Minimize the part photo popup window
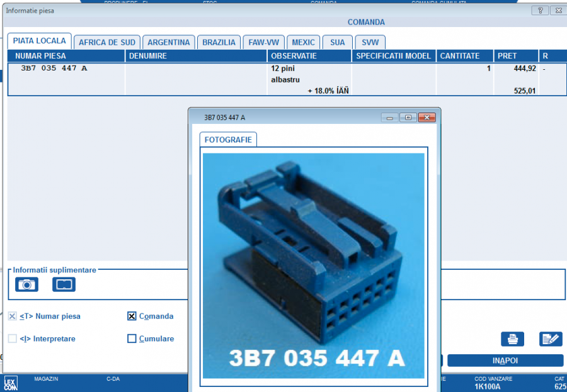Image resolution: width=567 pixels, height=392 pixels. (x=390, y=118)
